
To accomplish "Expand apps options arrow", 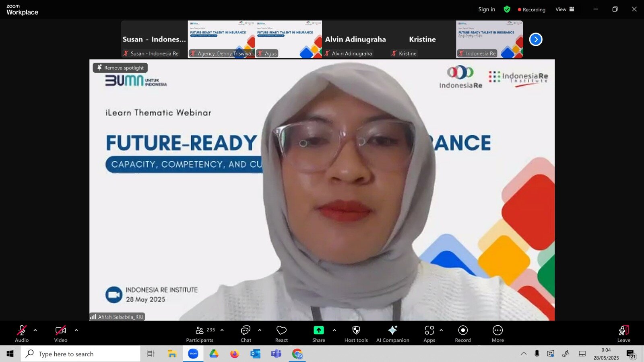I will pyautogui.click(x=441, y=330).
